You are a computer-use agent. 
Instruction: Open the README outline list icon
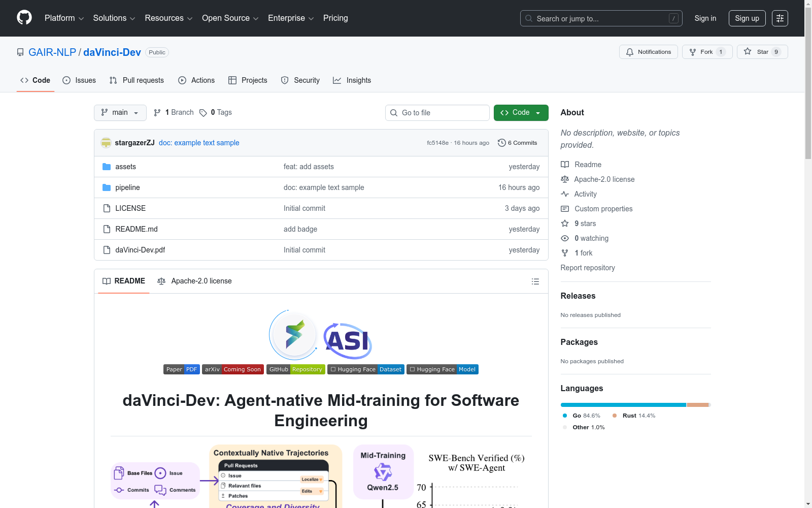tap(535, 281)
